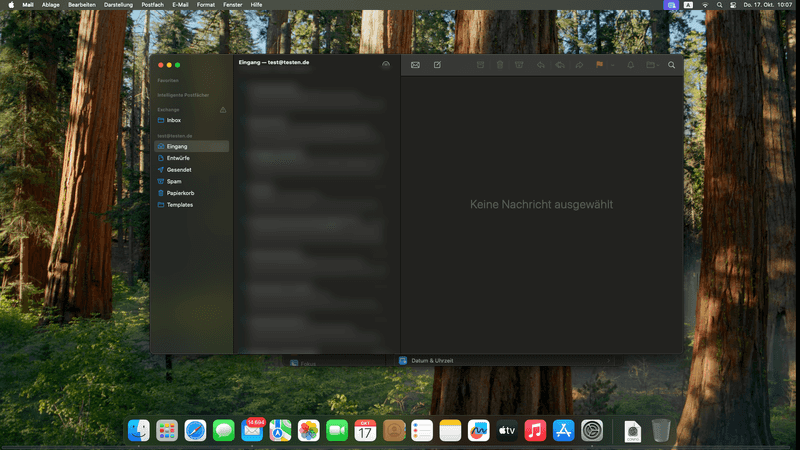Image resolution: width=800 pixels, height=450 pixels.
Task: Click the Reply arrow toolbar icon
Action: (x=541, y=65)
